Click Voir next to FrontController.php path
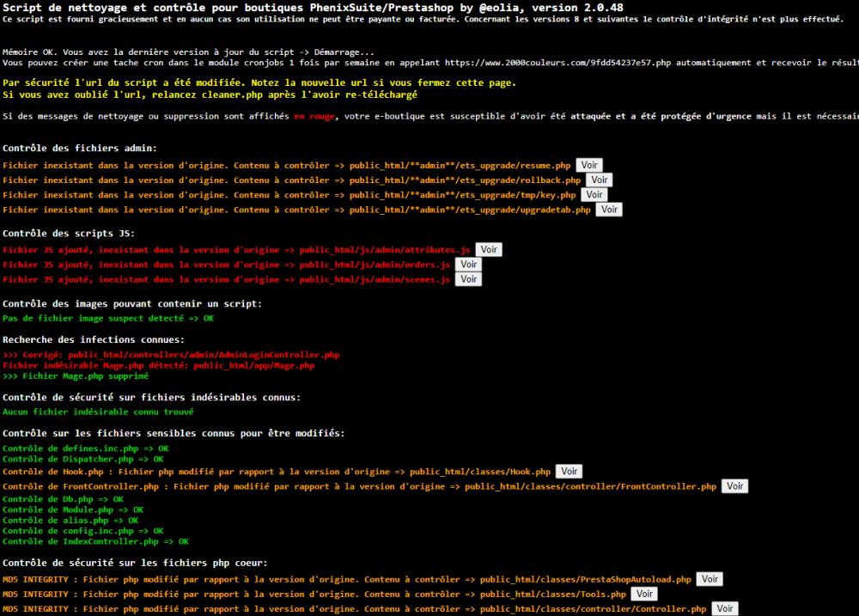859x616 pixels. click(x=734, y=486)
